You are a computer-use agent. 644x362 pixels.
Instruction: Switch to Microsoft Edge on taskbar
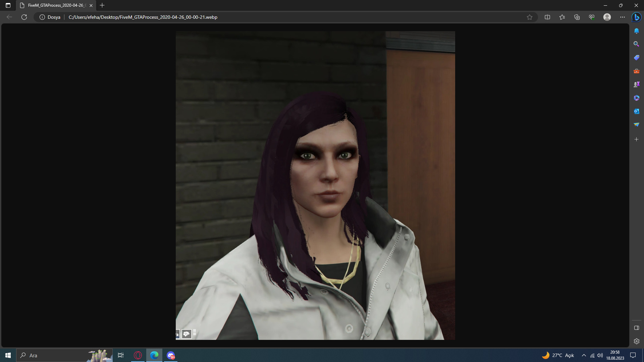pyautogui.click(x=154, y=355)
